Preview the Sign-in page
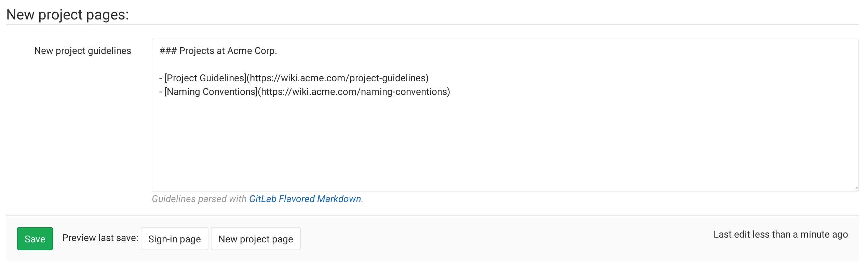This screenshot has height=269, width=868. (174, 239)
